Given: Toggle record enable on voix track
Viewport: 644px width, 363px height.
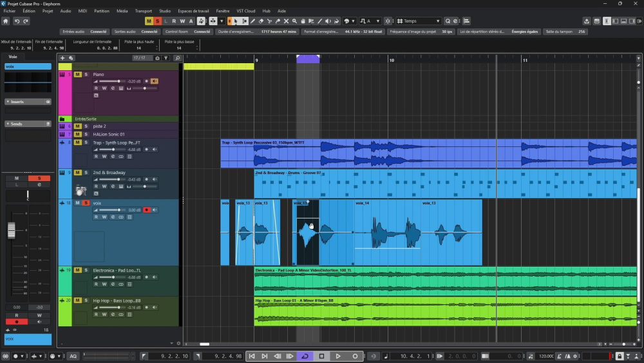Looking at the screenshot, I should click(x=147, y=210).
